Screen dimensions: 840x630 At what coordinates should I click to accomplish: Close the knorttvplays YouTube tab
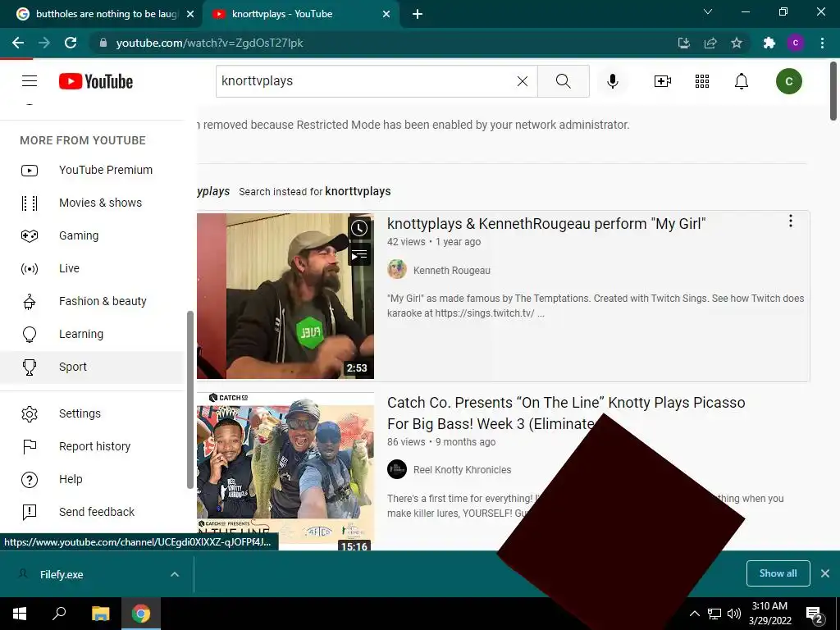pos(386,14)
